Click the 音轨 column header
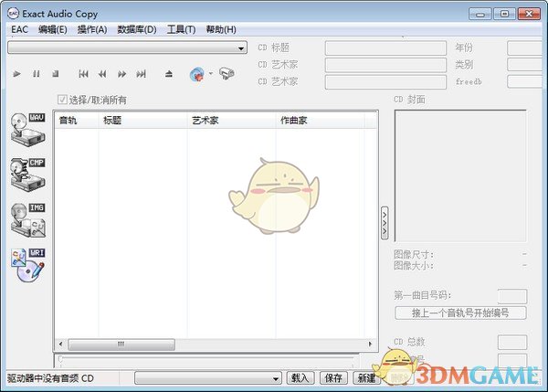 click(77, 121)
